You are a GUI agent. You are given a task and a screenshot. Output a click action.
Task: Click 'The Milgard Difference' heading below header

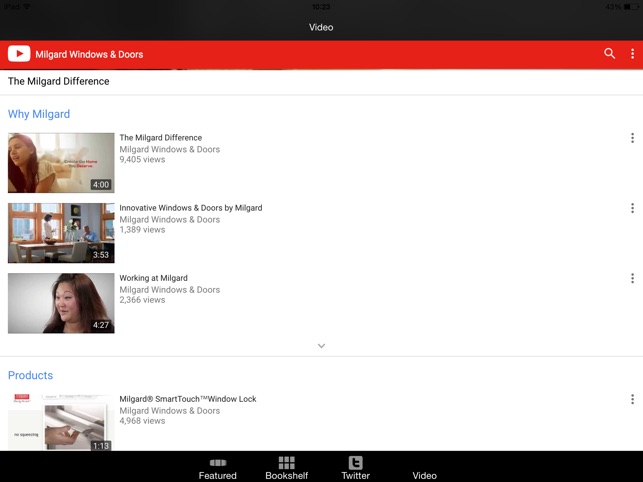(59, 81)
